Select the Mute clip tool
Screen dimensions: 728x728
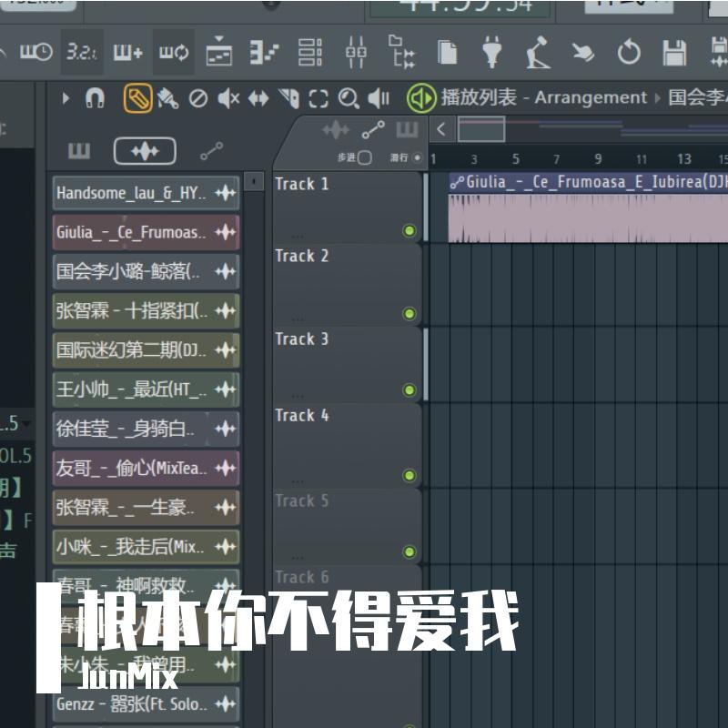pyautogui.click(x=228, y=98)
